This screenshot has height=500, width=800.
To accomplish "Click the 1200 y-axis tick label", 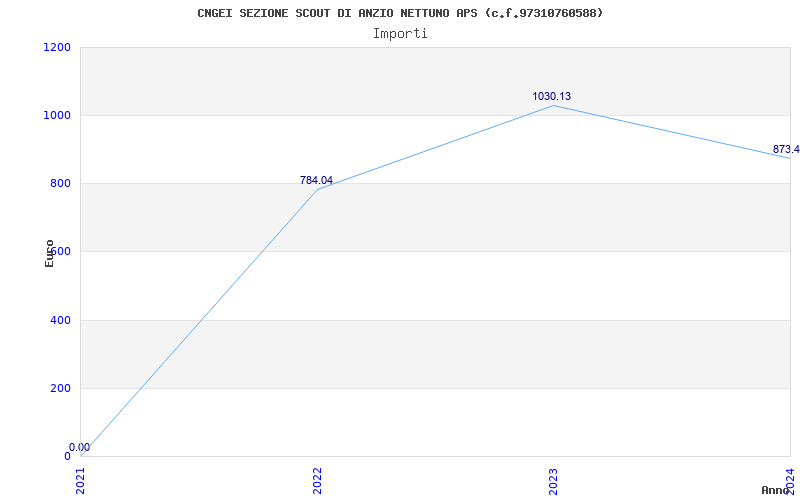I will 57,47.
